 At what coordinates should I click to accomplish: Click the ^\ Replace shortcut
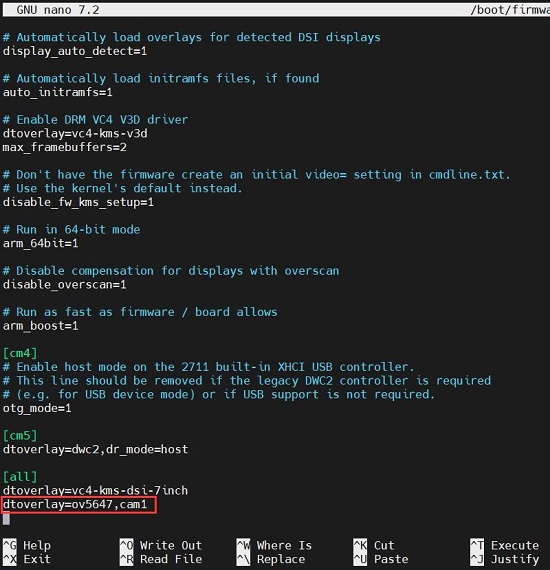(x=271, y=559)
